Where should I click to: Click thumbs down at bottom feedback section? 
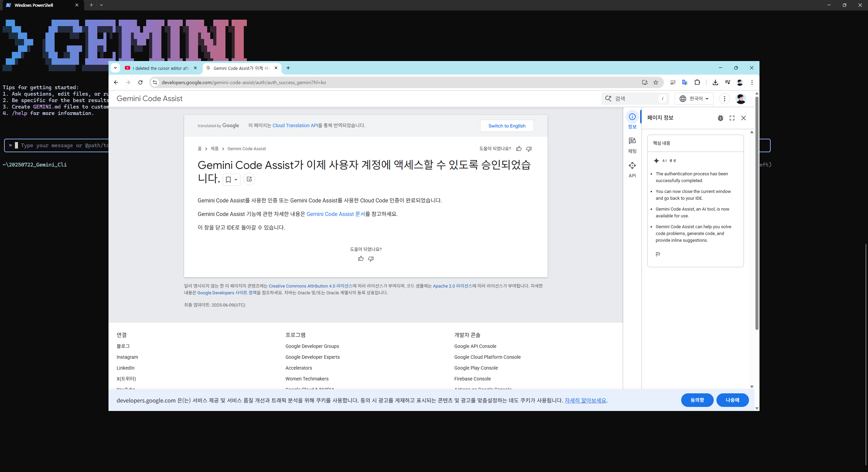tap(371, 259)
